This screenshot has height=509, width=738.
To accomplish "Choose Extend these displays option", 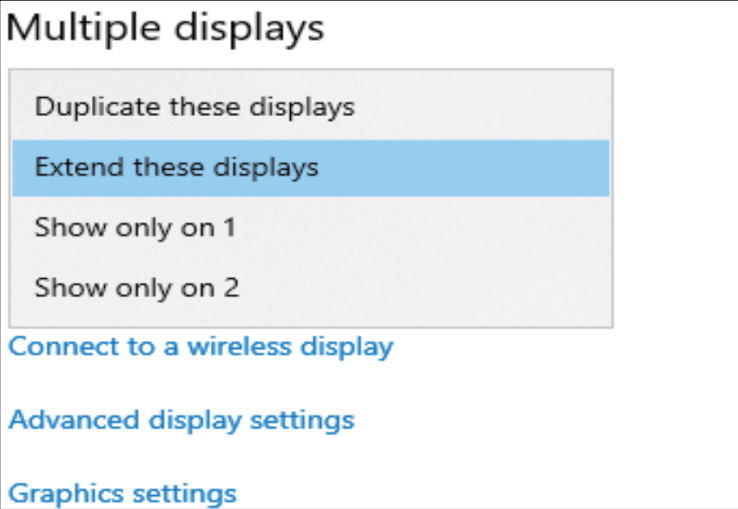I will pyautogui.click(x=176, y=167).
